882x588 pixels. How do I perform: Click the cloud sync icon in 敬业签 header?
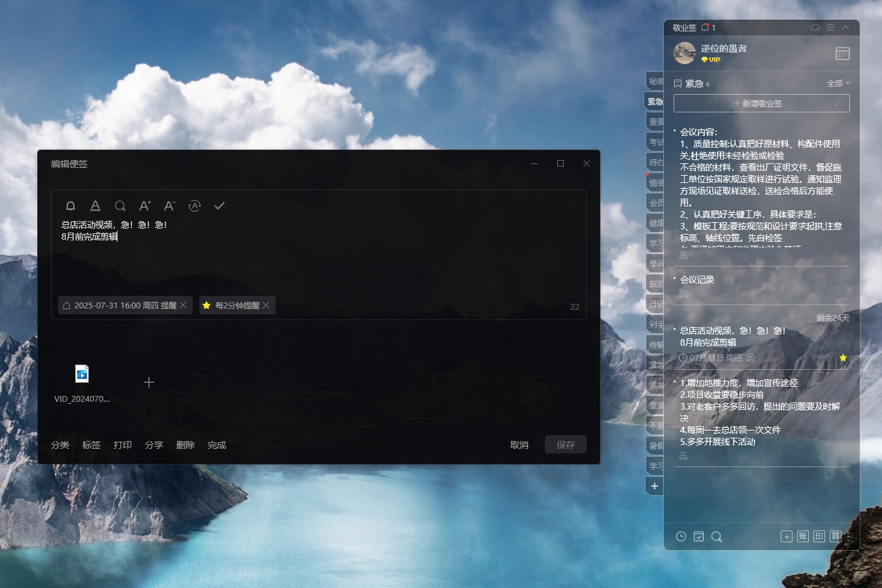[815, 27]
